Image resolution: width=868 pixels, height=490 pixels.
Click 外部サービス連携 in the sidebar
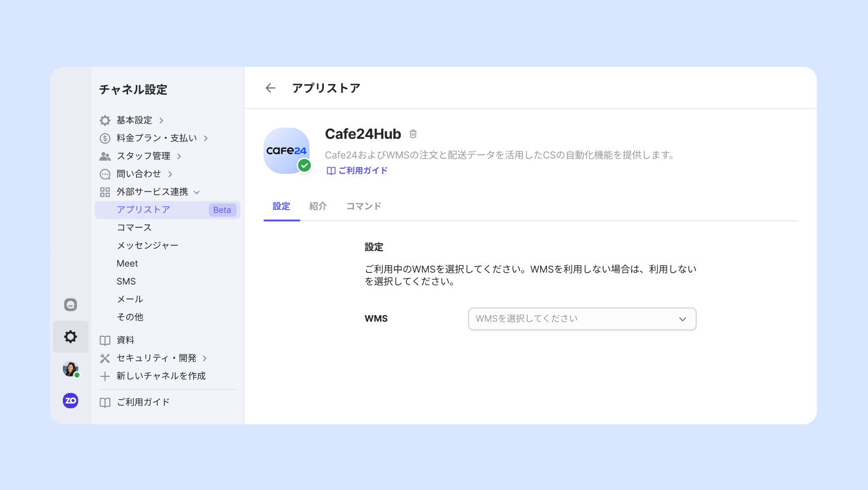pos(152,192)
